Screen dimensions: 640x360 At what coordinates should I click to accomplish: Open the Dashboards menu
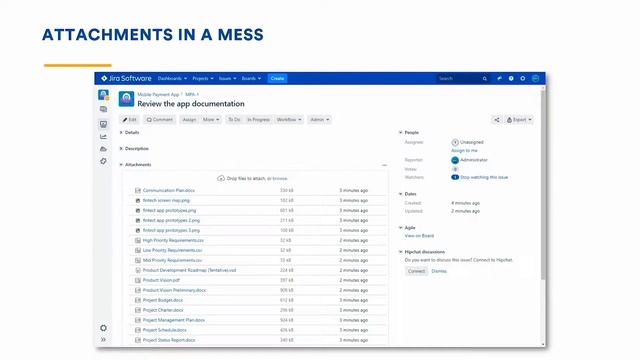click(172, 78)
